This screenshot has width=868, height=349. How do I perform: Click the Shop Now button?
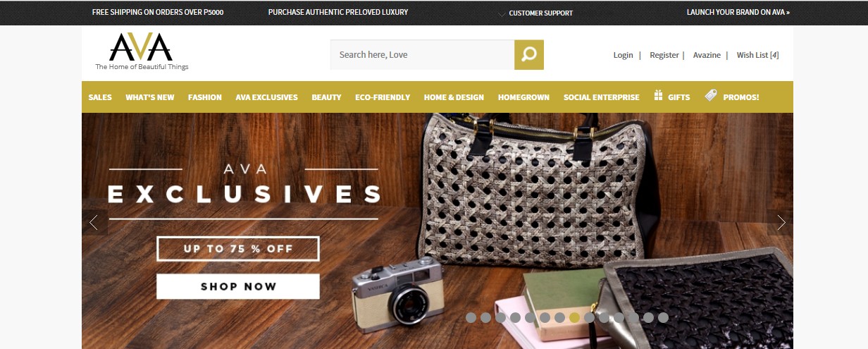[238, 286]
